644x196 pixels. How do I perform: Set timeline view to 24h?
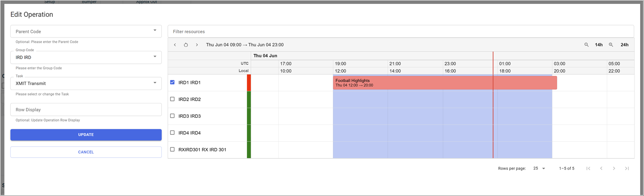click(x=625, y=45)
